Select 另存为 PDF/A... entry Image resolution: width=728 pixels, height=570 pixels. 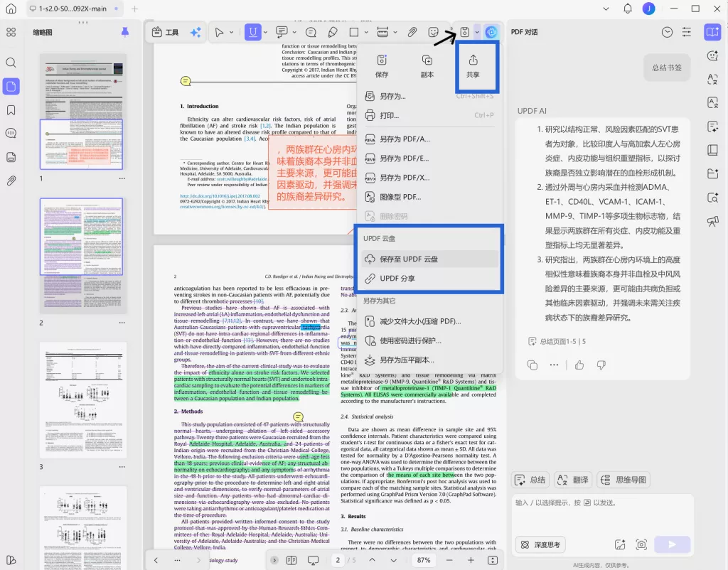point(430,139)
